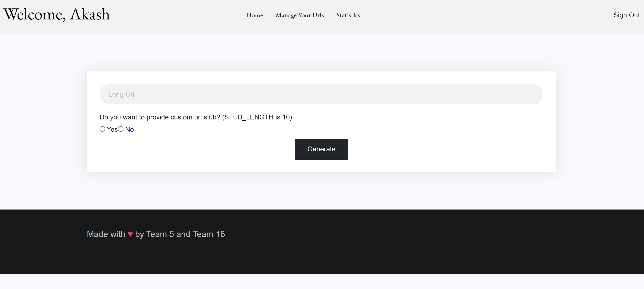
Task: Select the Yes radio button
Action: point(102,129)
